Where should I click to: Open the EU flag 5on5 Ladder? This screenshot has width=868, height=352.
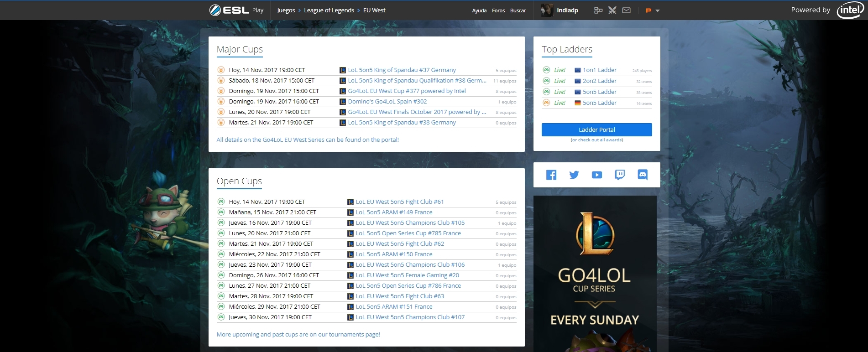tap(600, 92)
